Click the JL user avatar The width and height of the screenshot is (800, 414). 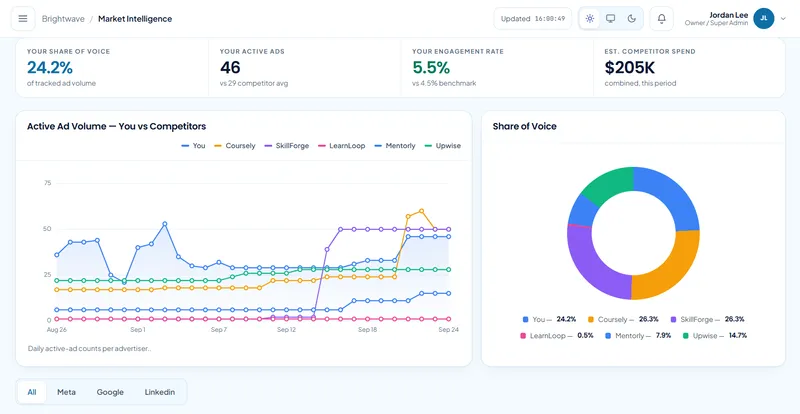[764, 18]
